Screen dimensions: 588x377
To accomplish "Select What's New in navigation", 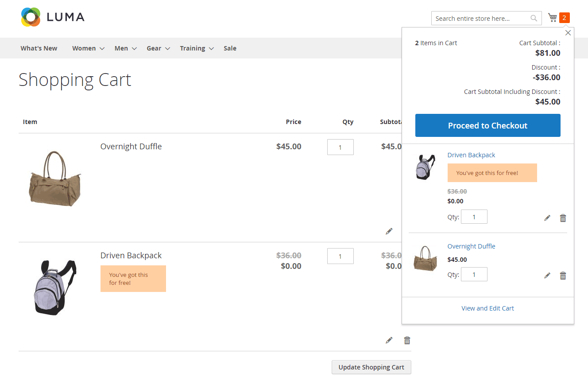I will [39, 48].
